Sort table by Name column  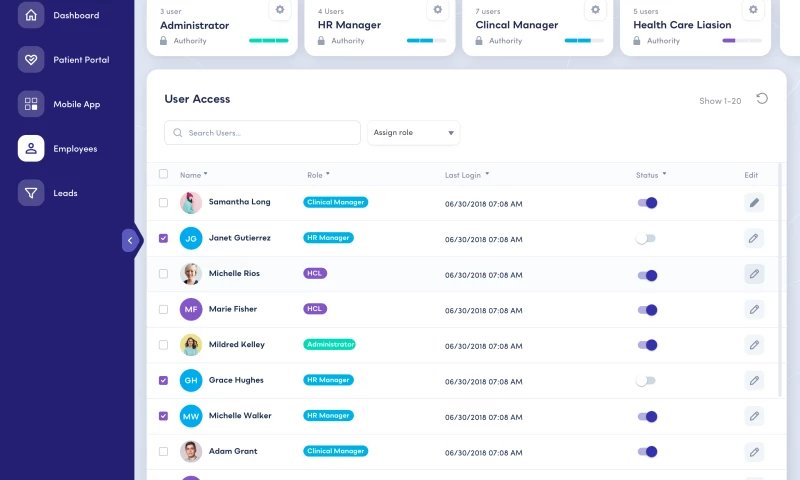click(x=193, y=175)
